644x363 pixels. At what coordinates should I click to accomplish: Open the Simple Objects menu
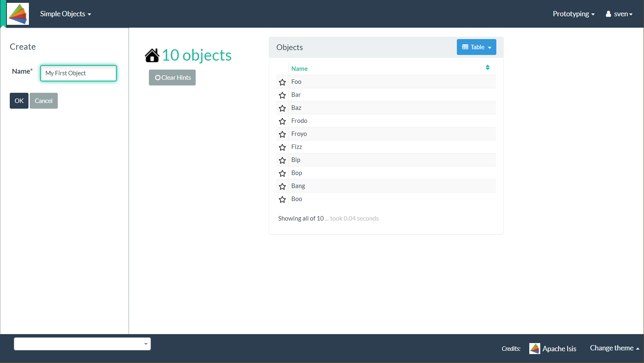tap(65, 14)
